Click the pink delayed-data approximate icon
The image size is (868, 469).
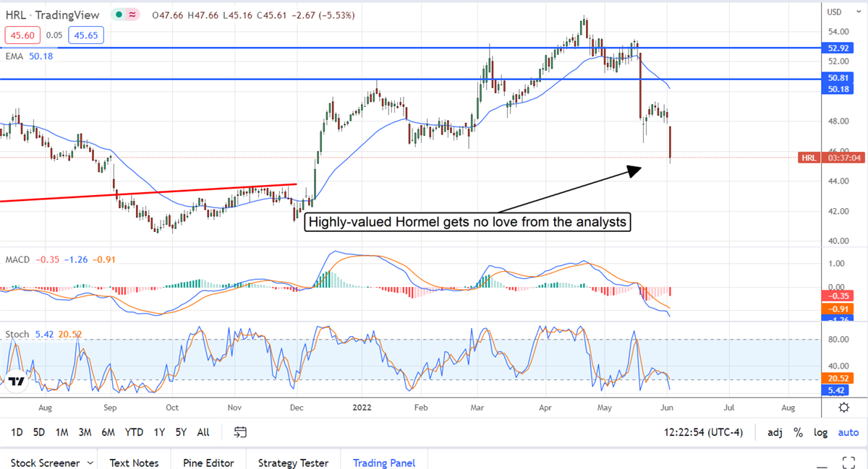[132, 14]
